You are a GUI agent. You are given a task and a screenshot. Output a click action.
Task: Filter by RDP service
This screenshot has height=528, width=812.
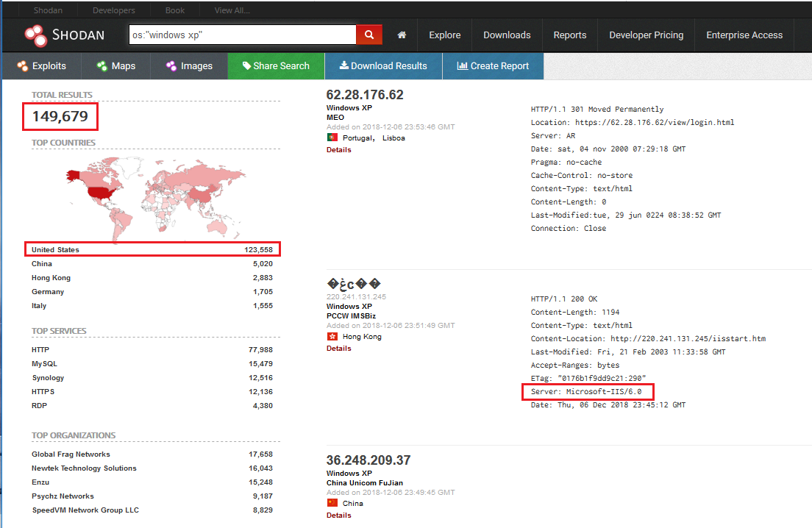coord(152,406)
